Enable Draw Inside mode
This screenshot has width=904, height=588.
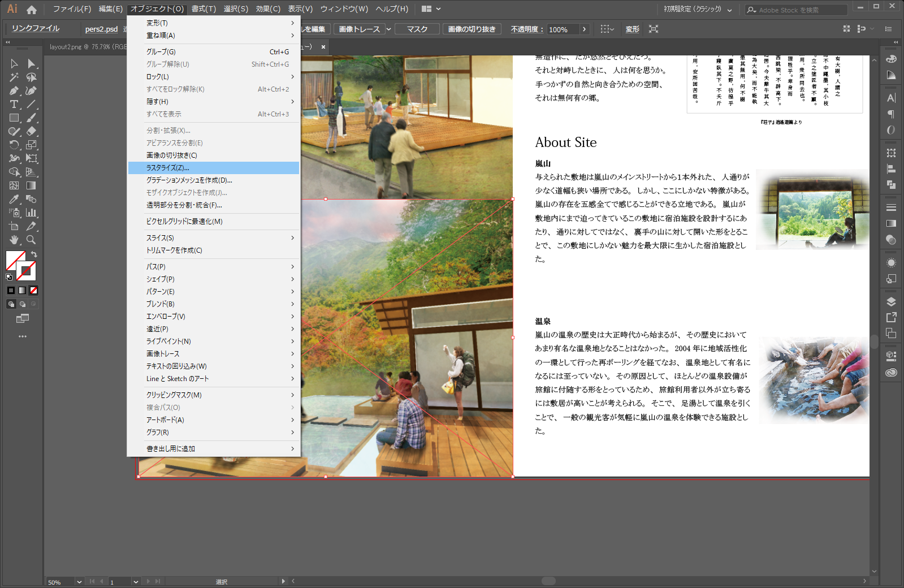point(33,304)
